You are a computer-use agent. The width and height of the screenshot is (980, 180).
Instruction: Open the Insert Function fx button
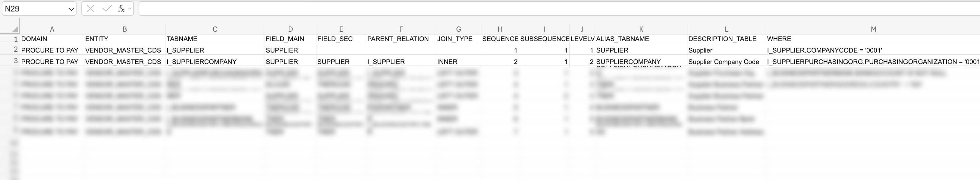[121, 9]
